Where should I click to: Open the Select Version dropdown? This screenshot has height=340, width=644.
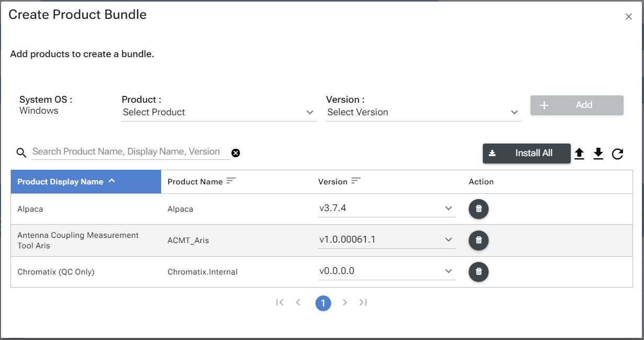423,112
